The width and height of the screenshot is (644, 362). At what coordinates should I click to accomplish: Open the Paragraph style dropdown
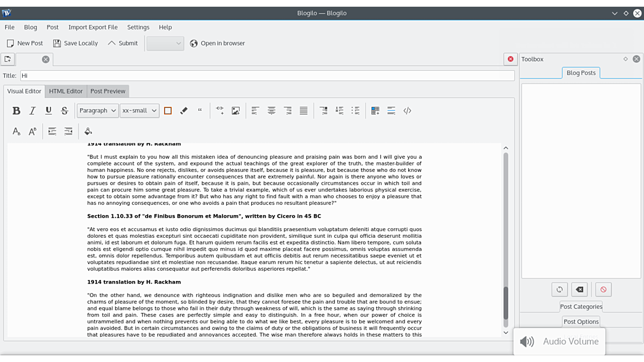98,110
